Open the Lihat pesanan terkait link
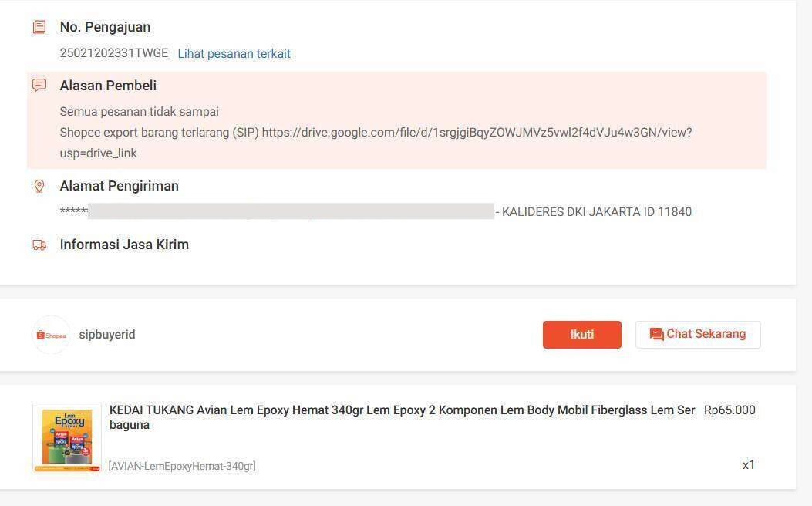The width and height of the screenshot is (812, 506). click(x=234, y=53)
